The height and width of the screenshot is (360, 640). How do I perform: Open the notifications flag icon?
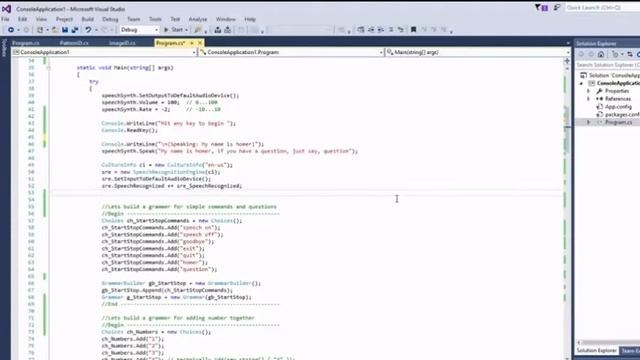[538, 7]
